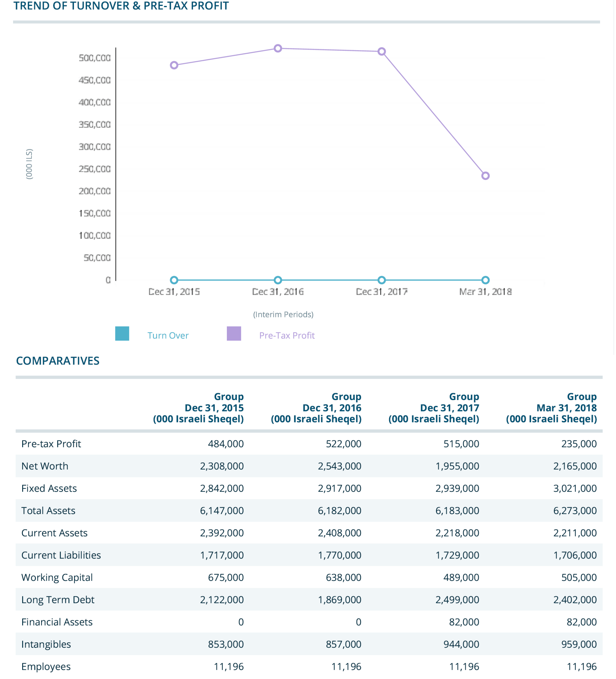The width and height of the screenshot is (616, 679).
Task: Click the '500,000' y-axis label
Action: pyautogui.click(x=95, y=58)
